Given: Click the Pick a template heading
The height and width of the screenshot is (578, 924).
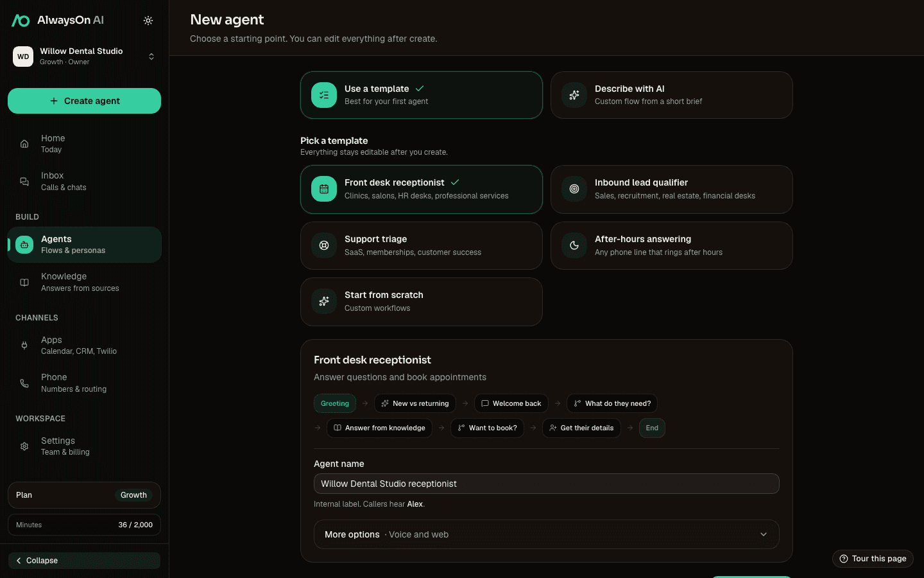Looking at the screenshot, I should [x=334, y=141].
